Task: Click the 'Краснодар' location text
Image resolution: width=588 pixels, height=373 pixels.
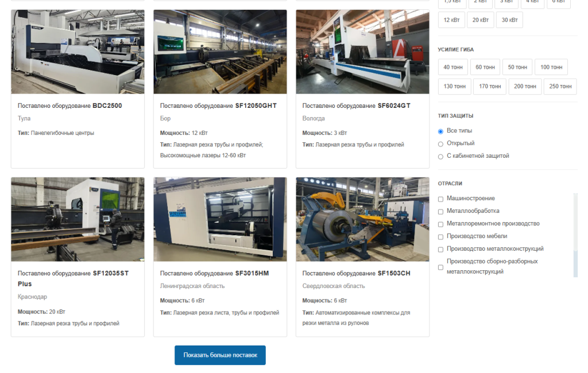Action: (x=32, y=297)
